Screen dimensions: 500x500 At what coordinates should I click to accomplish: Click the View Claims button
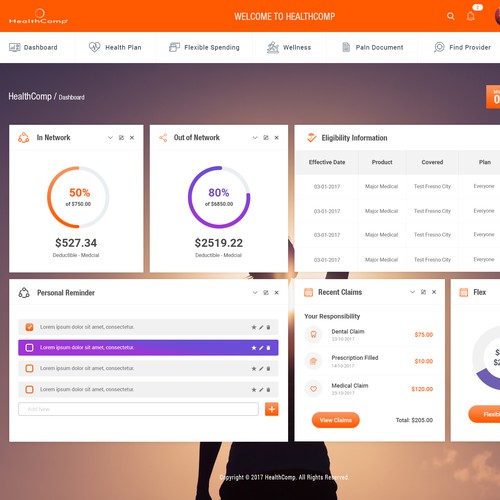click(x=336, y=420)
